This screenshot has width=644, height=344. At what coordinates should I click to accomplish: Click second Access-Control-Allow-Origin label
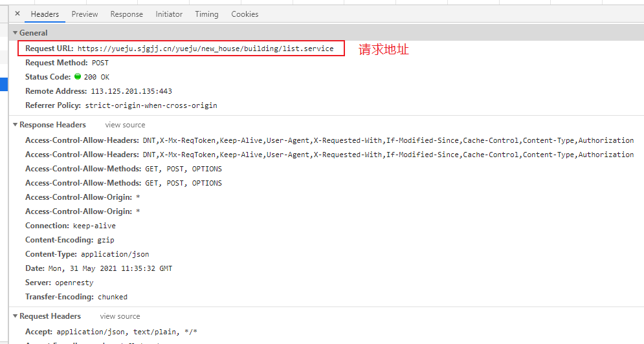point(79,211)
